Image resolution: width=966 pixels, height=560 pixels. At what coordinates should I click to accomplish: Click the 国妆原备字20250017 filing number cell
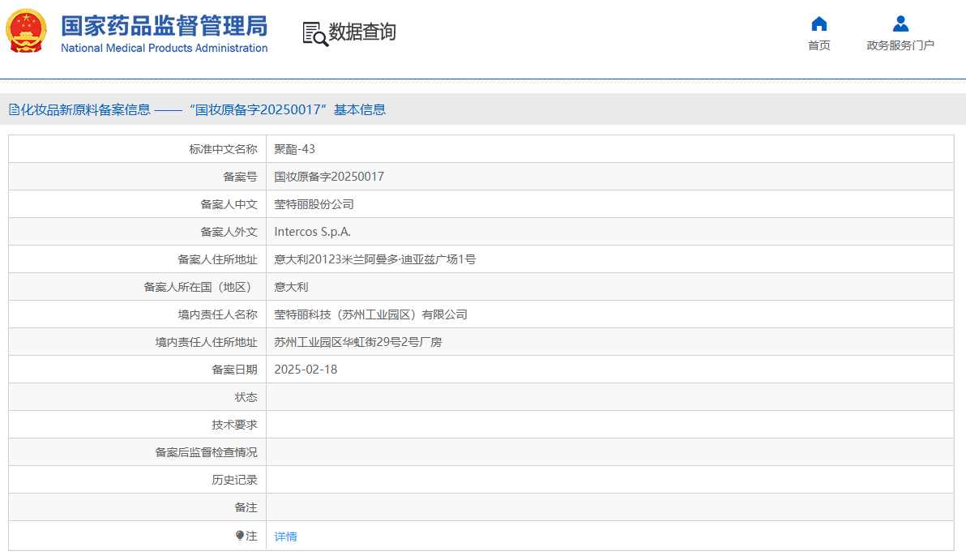click(329, 177)
